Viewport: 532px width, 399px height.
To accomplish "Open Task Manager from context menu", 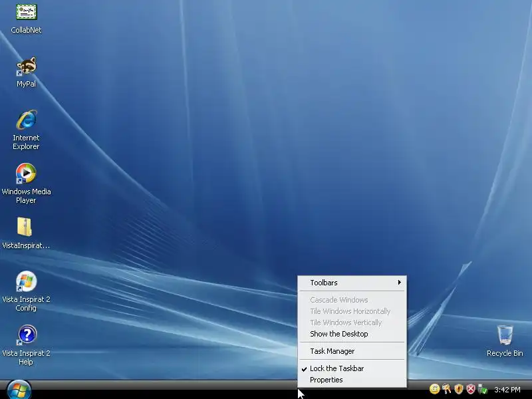I will click(352, 351).
